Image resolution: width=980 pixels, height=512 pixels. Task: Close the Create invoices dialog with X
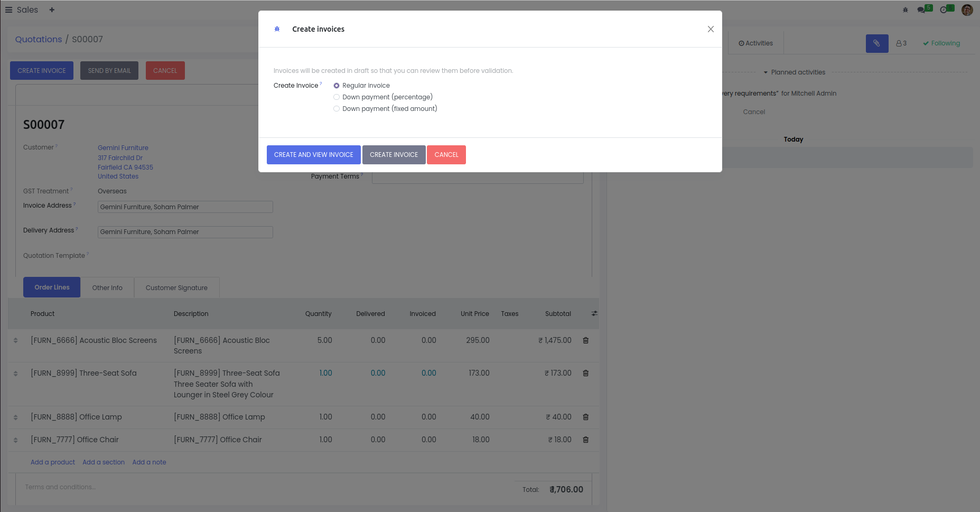click(x=711, y=29)
